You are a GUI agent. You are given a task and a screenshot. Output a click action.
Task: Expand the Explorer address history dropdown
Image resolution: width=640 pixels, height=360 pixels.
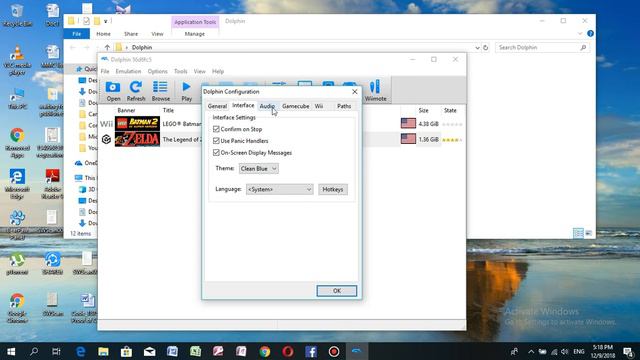477,48
